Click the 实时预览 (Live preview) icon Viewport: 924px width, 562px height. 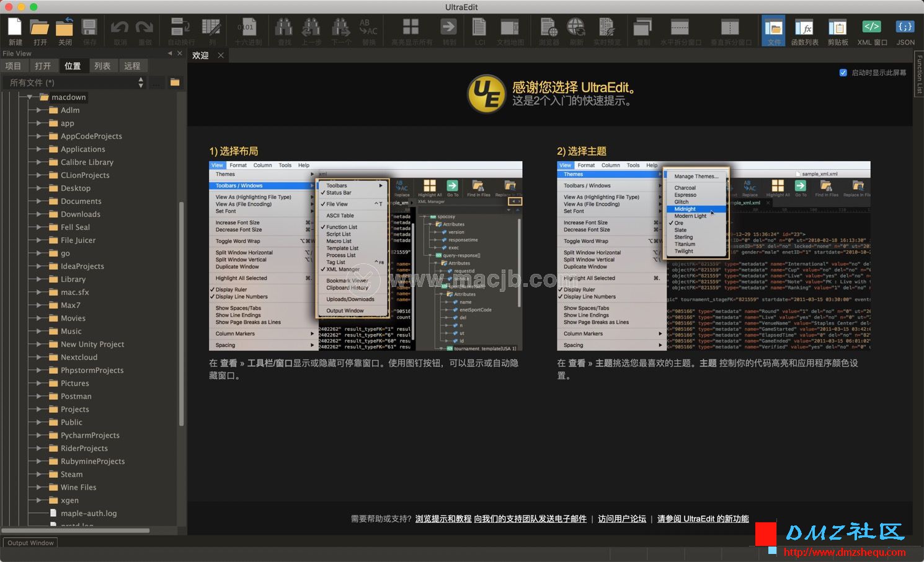pyautogui.click(x=606, y=28)
